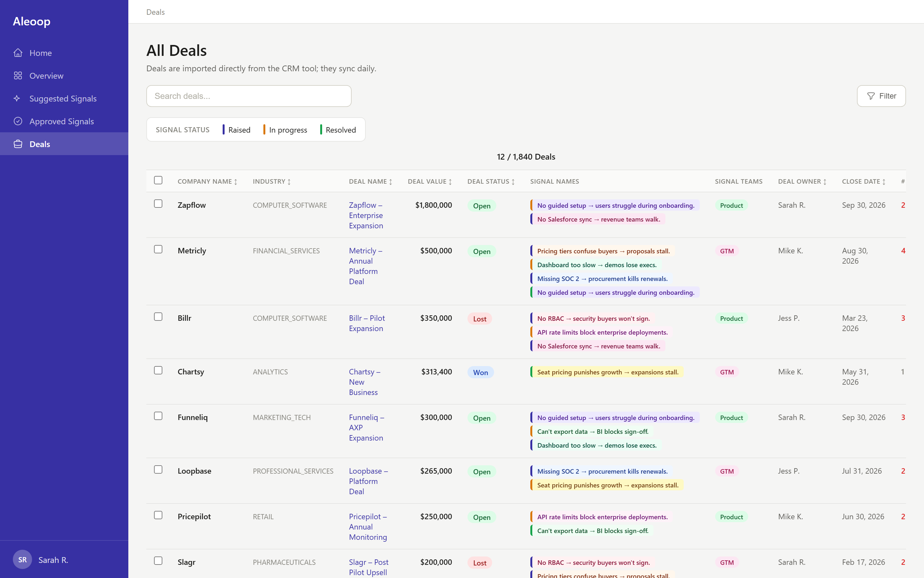Screen dimensions: 924x578
Task: Click the $1,800,000 deal value
Action: point(433,205)
